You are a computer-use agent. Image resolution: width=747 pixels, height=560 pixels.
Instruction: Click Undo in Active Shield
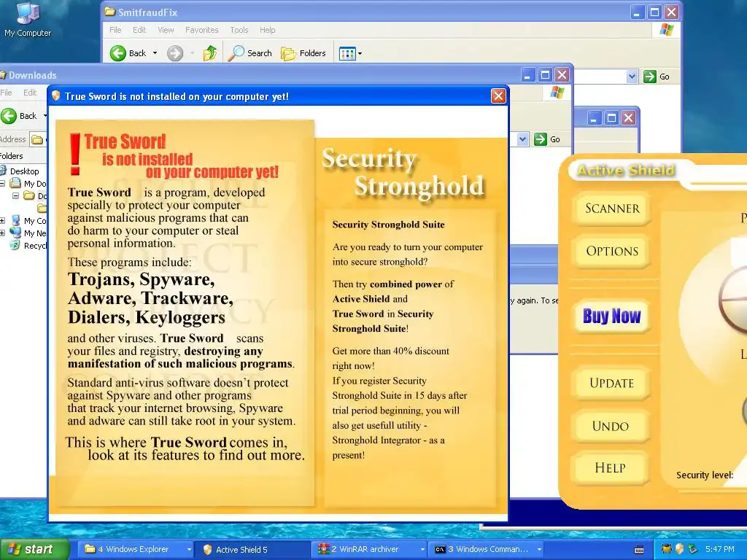tap(611, 426)
